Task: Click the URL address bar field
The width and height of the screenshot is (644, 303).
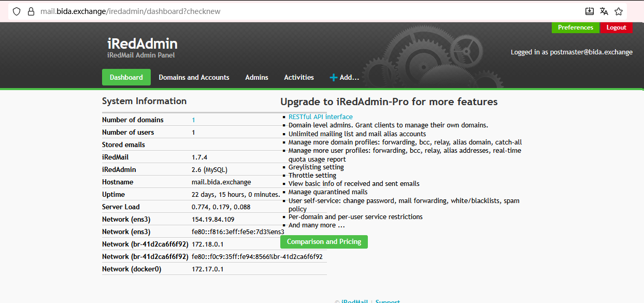Action: pyautogui.click(x=311, y=11)
